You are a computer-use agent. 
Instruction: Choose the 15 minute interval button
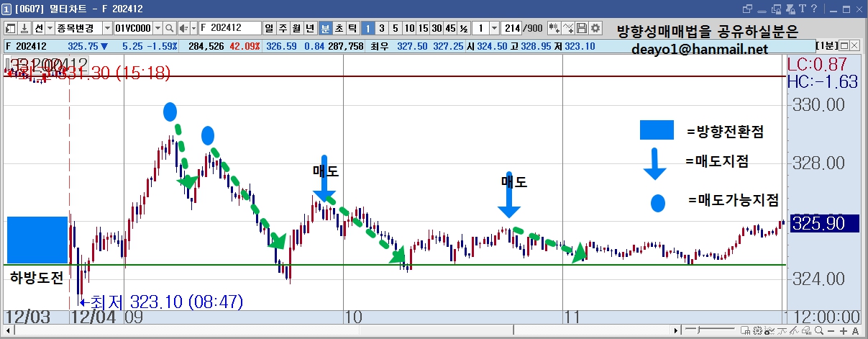[422, 28]
